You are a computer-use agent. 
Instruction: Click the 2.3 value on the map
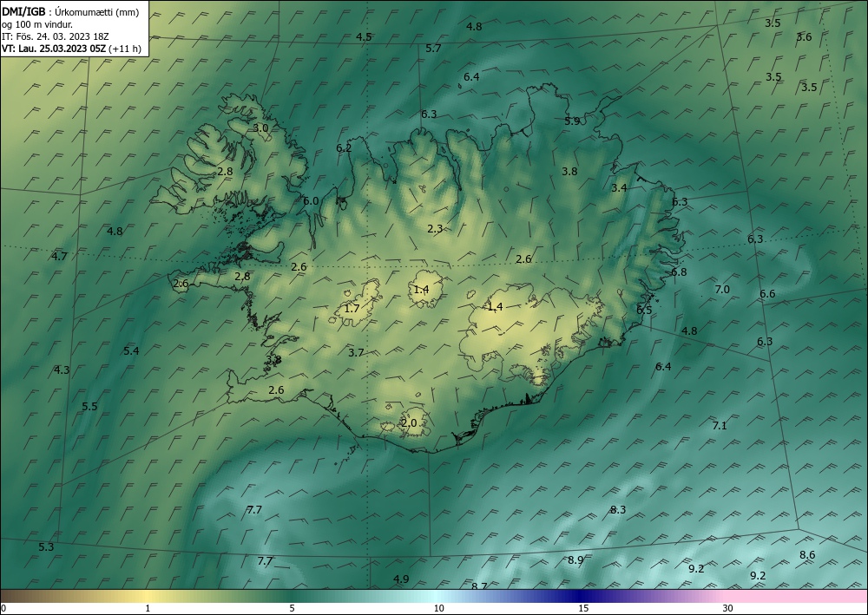pos(435,228)
